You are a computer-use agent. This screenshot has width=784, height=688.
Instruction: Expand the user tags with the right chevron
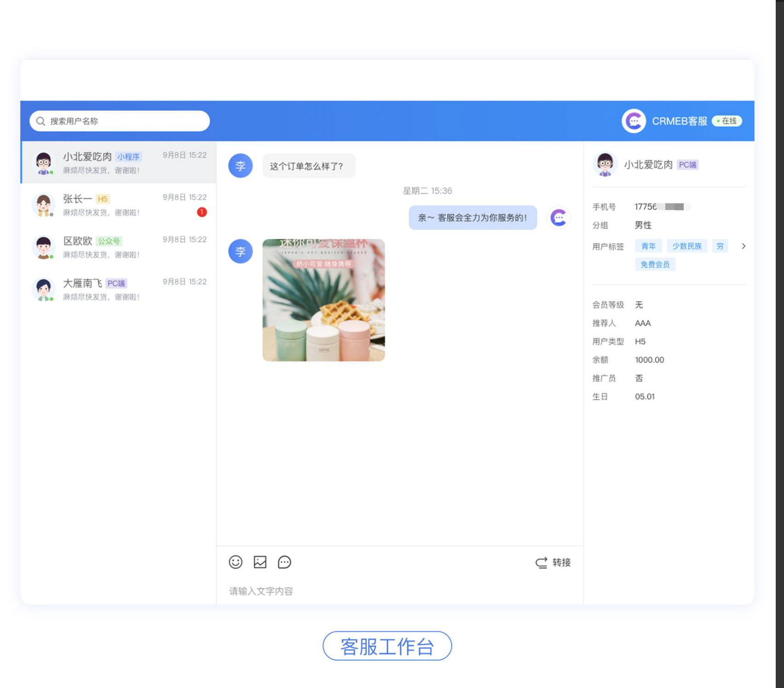click(744, 246)
